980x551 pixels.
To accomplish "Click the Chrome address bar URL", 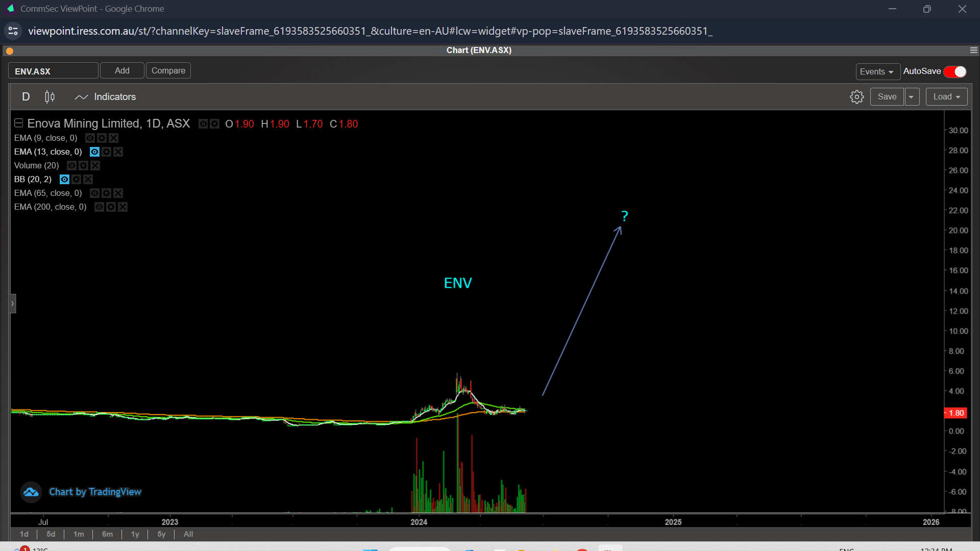I will 370,31.
